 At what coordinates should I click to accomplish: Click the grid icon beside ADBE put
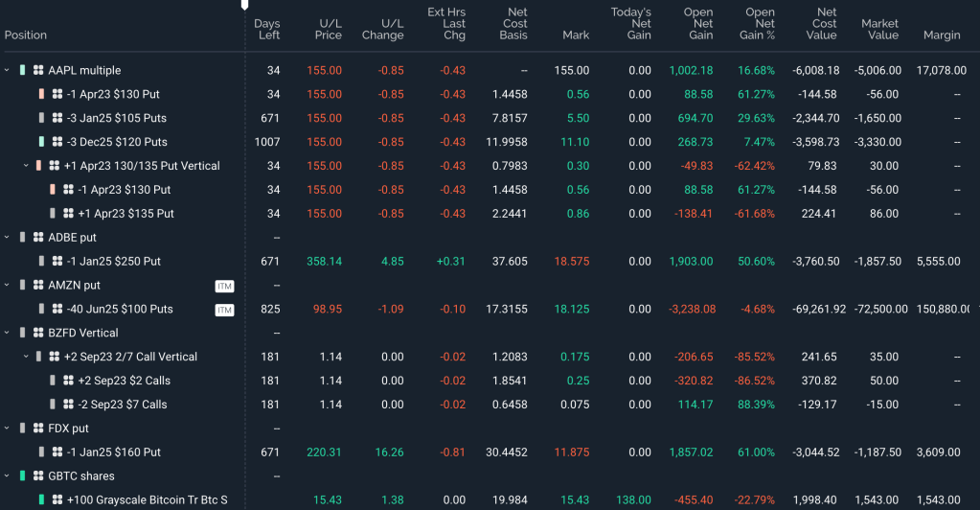[x=38, y=238]
